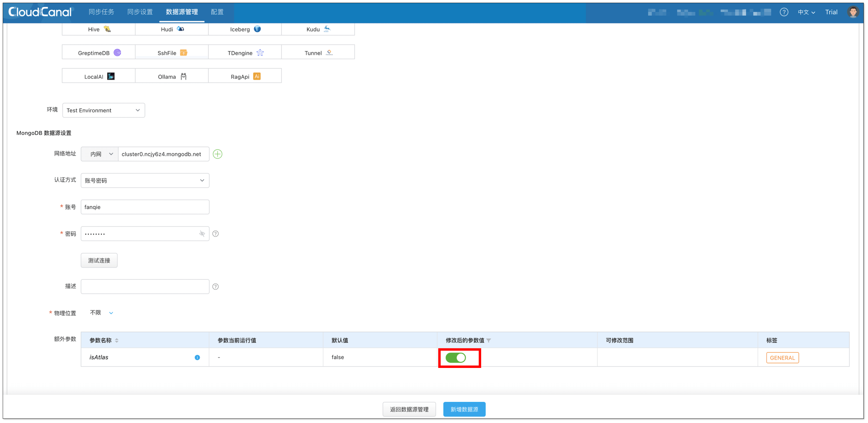Click the user avatar in top bar
This screenshot has height=423, width=868.
pos(853,12)
